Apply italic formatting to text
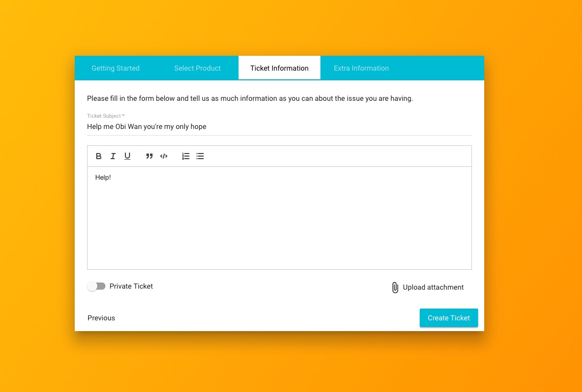The width and height of the screenshot is (582, 392). [113, 156]
